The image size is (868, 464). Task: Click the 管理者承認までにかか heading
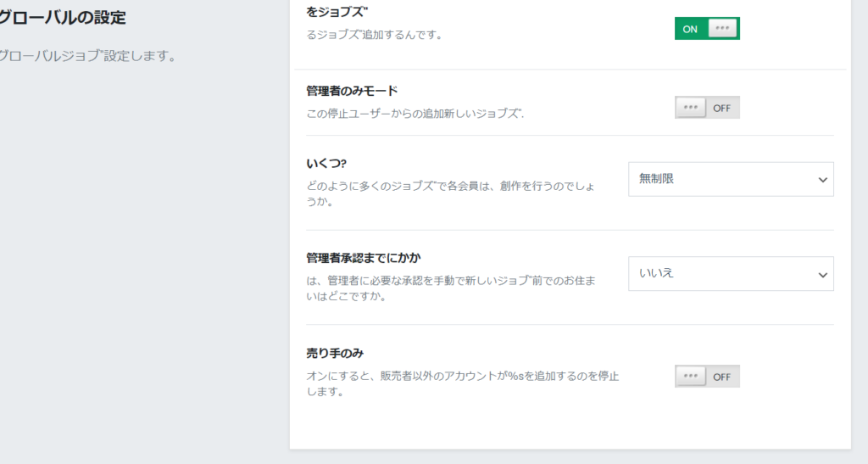click(x=363, y=258)
